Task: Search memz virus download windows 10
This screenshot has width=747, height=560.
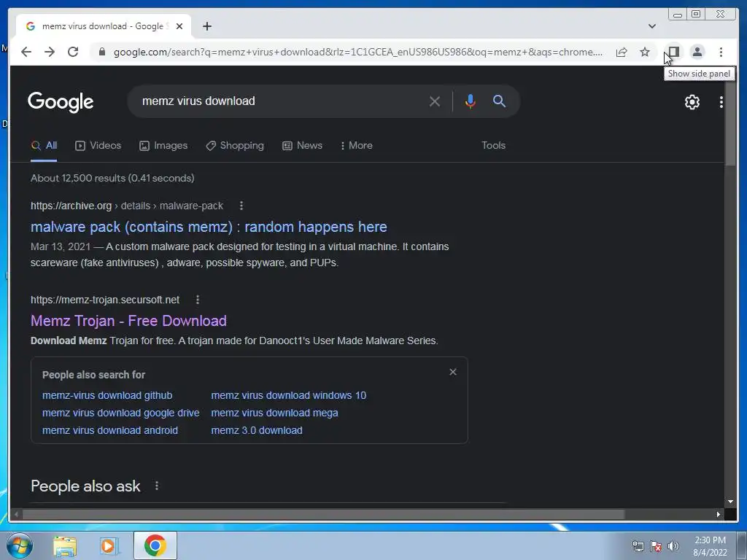Action: pos(289,396)
